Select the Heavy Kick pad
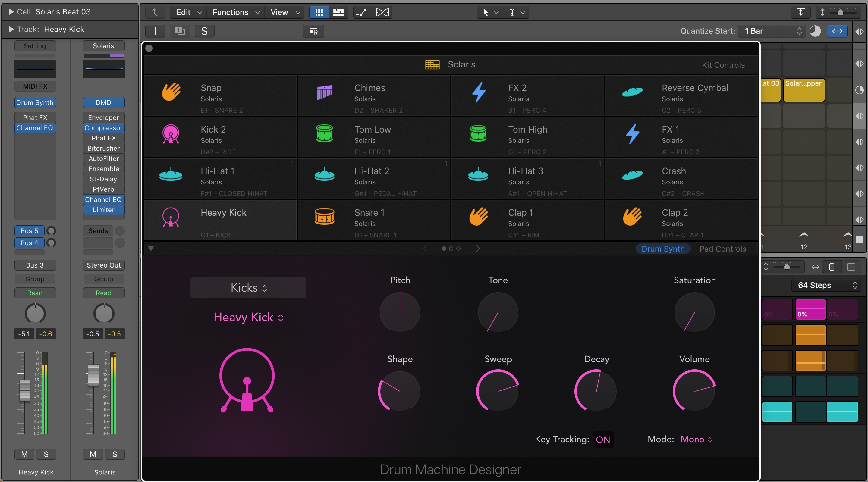 click(x=221, y=220)
